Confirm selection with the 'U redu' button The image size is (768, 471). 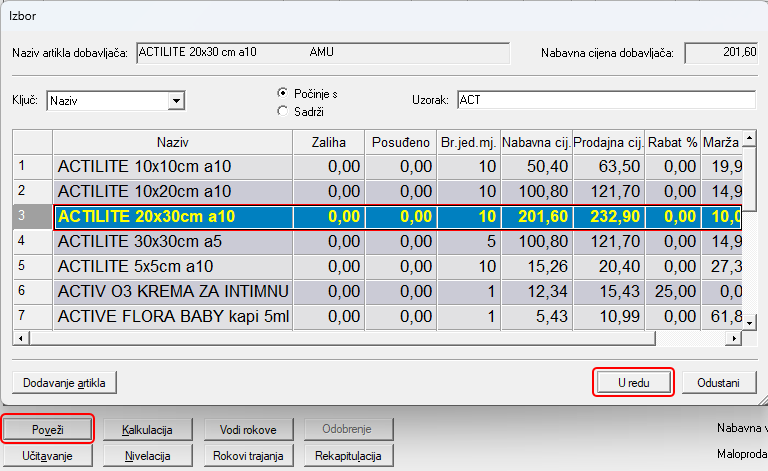pos(633,382)
